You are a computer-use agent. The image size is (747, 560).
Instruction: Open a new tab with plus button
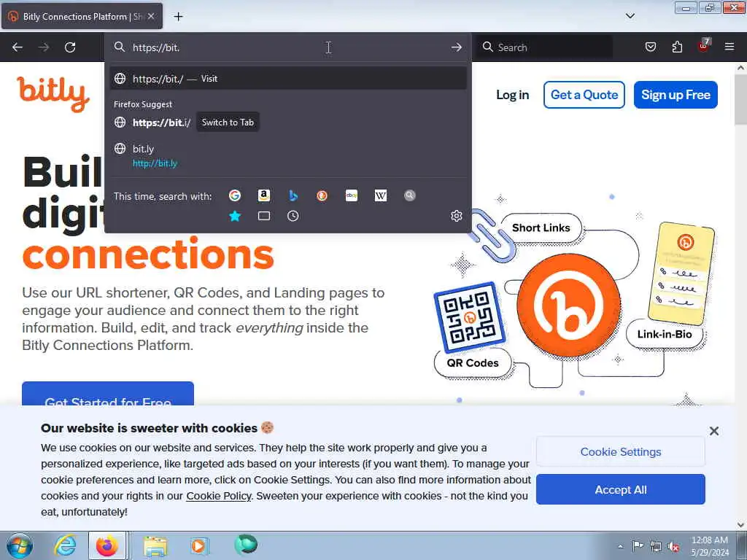pos(178,17)
